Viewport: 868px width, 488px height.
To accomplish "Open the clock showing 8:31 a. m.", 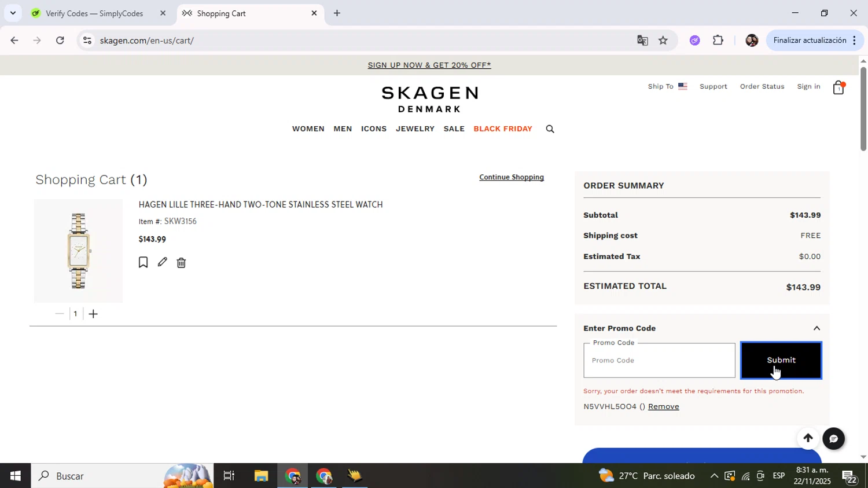I will click(x=812, y=476).
